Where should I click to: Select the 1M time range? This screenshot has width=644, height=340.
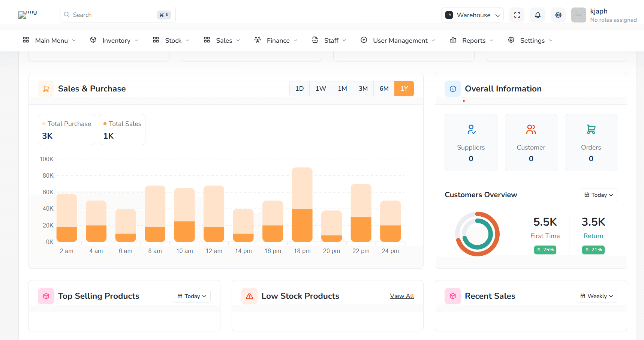click(x=342, y=89)
